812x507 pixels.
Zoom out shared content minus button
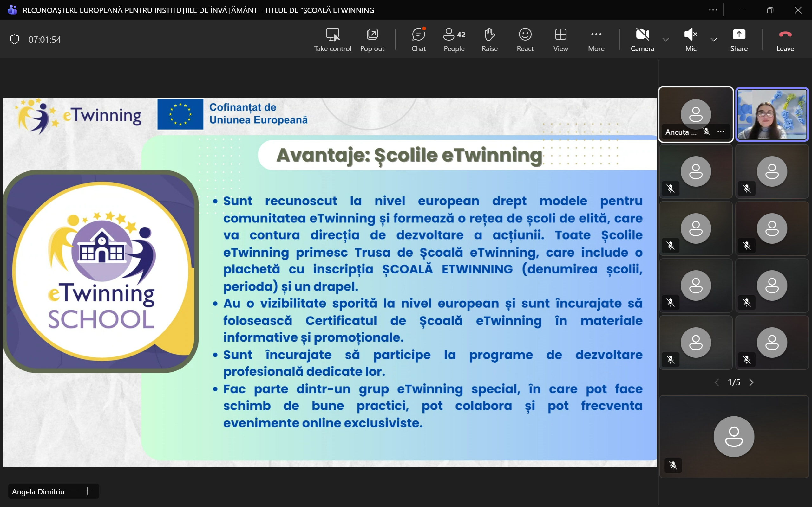73,491
